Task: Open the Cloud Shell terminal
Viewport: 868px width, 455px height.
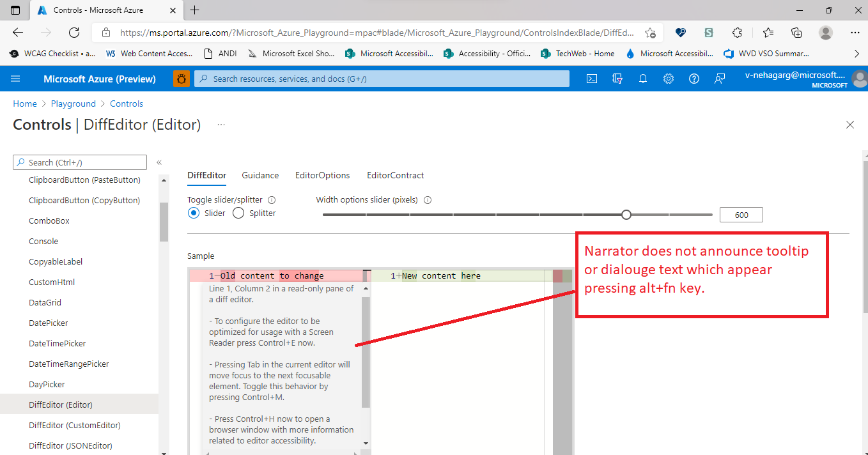Action: point(591,78)
